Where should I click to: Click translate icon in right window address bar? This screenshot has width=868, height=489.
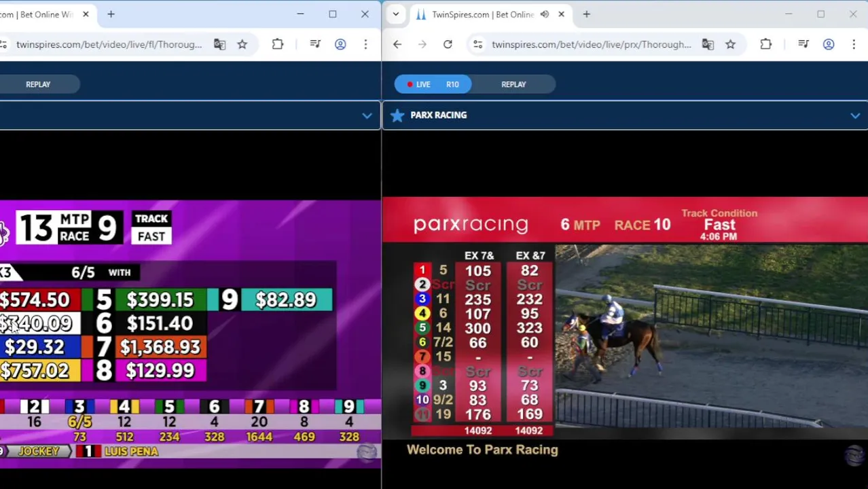coord(708,44)
